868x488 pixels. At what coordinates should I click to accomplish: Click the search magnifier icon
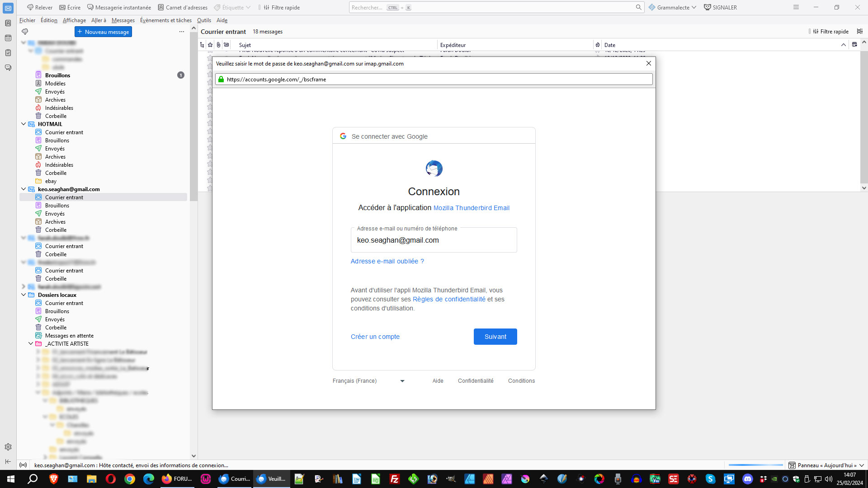click(638, 7)
